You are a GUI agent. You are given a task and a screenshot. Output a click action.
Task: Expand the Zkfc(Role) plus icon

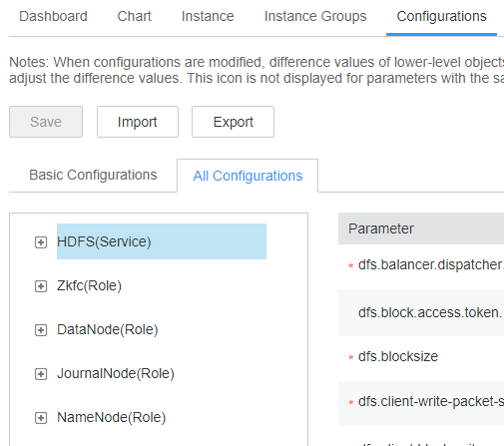pos(41,286)
